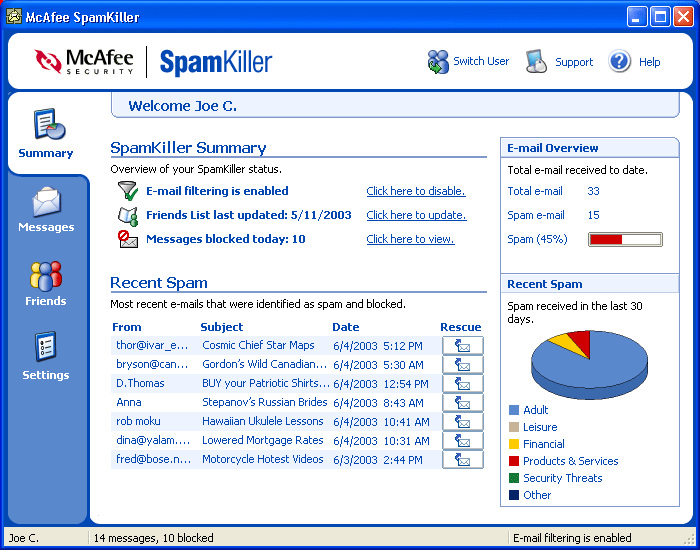
Task: Rescue Stepanov's Russian Brides message
Action: pyautogui.click(x=462, y=403)
